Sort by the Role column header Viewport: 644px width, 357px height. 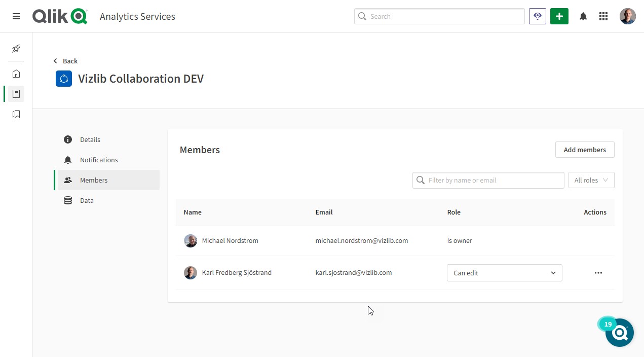tap(454, 212)
